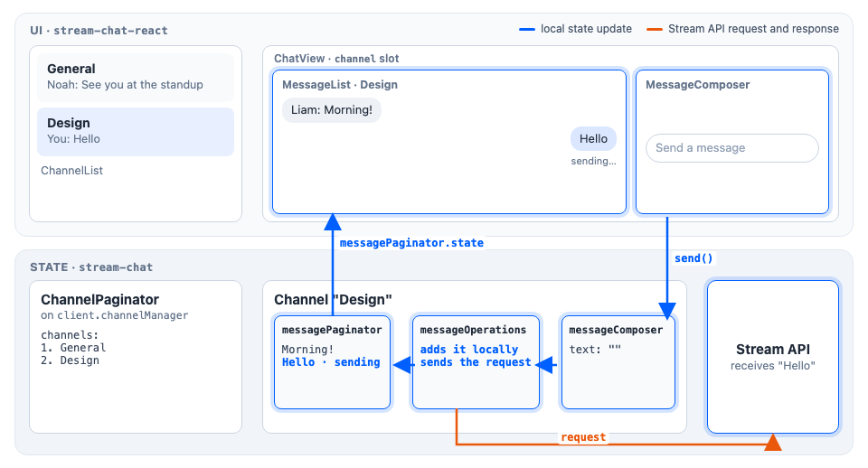Click 'sends the request' text

476,361
